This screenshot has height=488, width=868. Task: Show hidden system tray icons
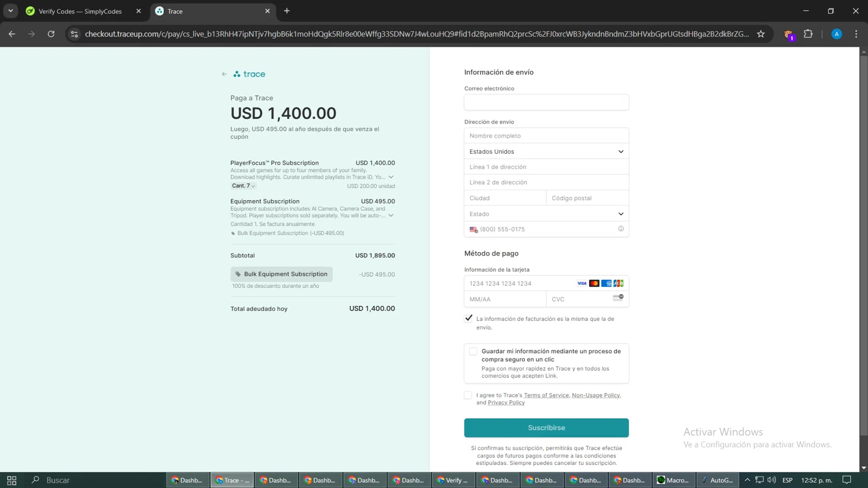(x=747, y=480)
